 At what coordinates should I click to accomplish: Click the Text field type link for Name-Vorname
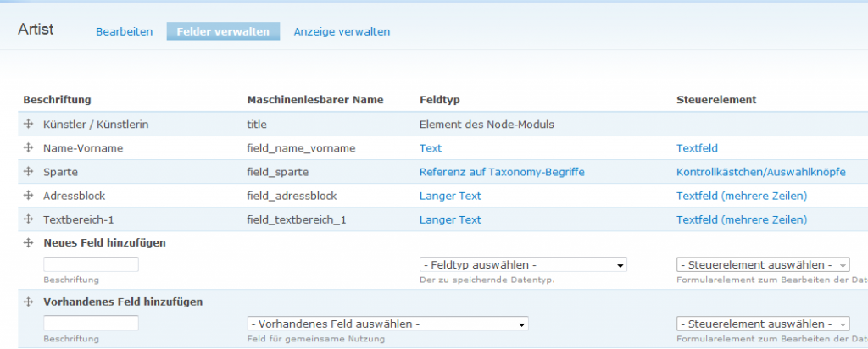pos(431,148)
